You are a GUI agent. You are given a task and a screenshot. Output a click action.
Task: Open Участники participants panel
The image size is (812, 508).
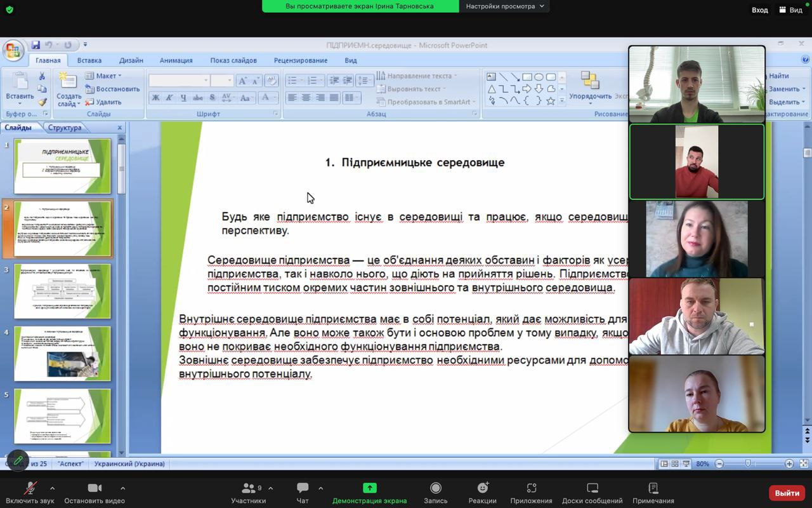coord(249,493)
